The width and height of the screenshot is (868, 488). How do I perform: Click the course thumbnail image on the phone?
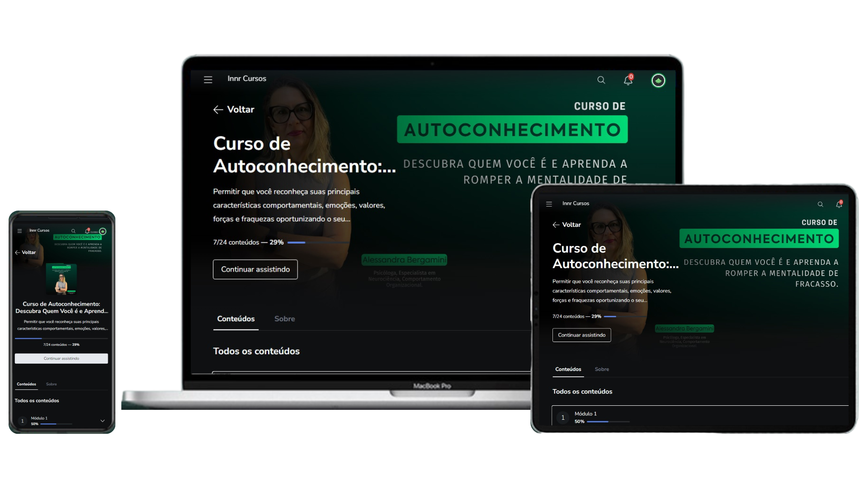62,279
